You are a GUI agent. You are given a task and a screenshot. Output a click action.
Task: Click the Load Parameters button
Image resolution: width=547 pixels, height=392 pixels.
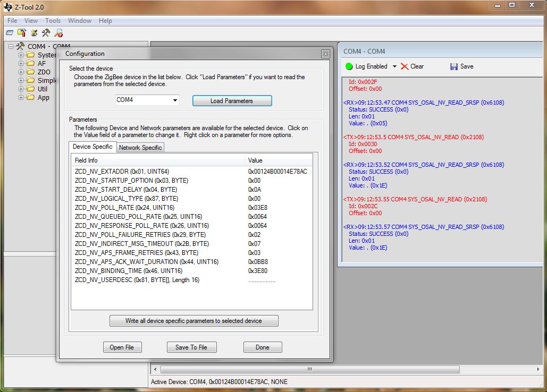232,101
